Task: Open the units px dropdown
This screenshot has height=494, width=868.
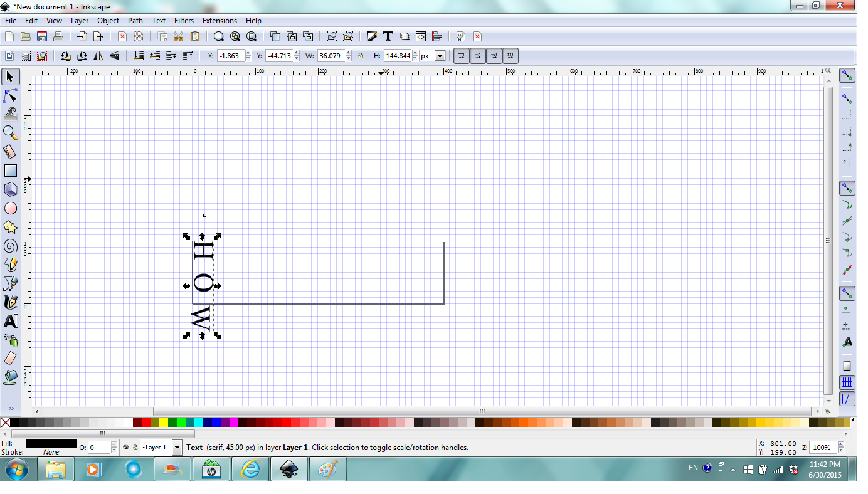Action: [439, 56]
